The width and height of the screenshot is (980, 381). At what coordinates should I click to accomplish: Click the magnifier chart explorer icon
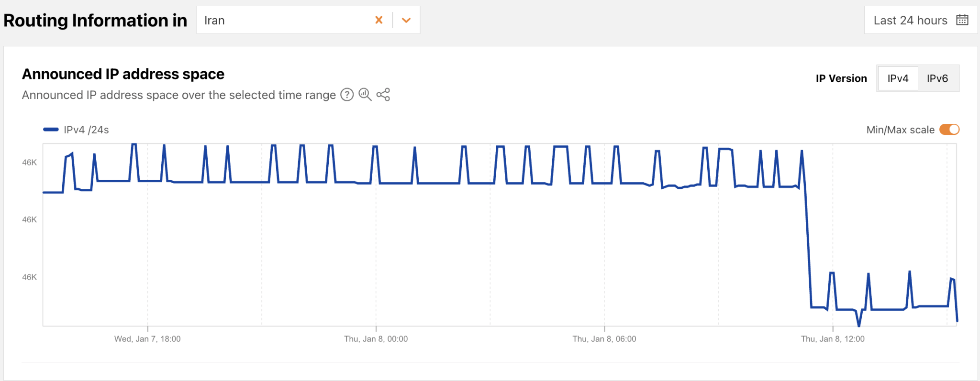click(x=365, y=95)
